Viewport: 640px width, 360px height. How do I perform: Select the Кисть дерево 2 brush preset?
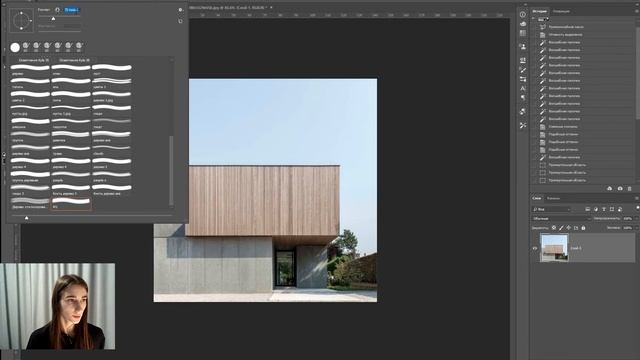coord(71,189)
